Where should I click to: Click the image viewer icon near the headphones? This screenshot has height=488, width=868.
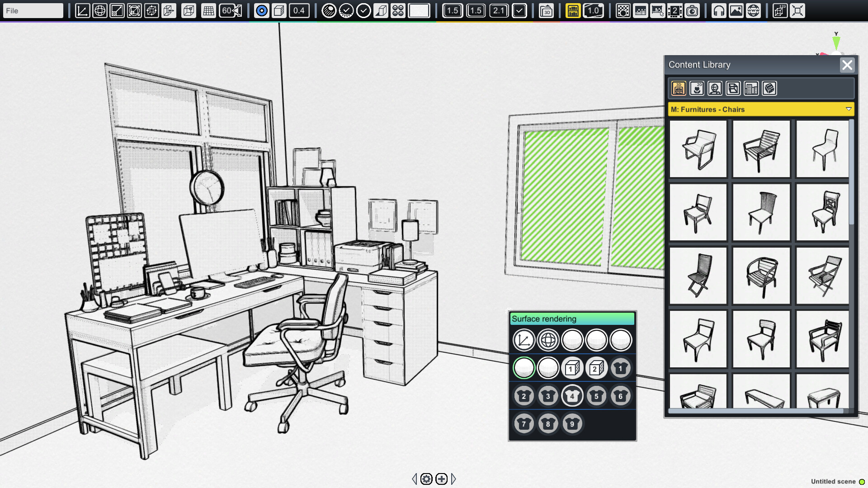pos(736,10)
